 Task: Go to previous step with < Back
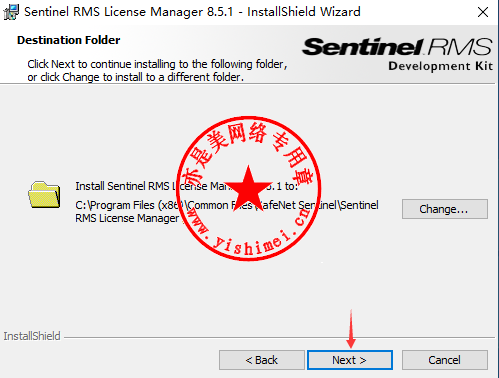262,360
